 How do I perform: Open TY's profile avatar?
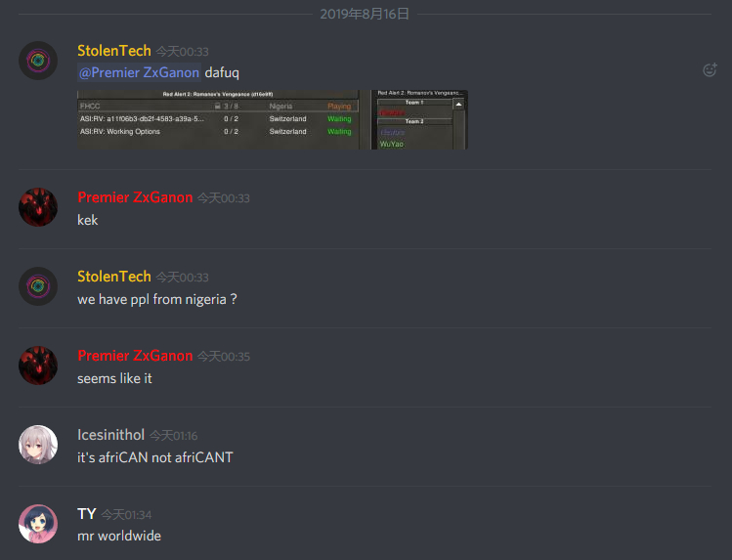(x=38, y=524)
